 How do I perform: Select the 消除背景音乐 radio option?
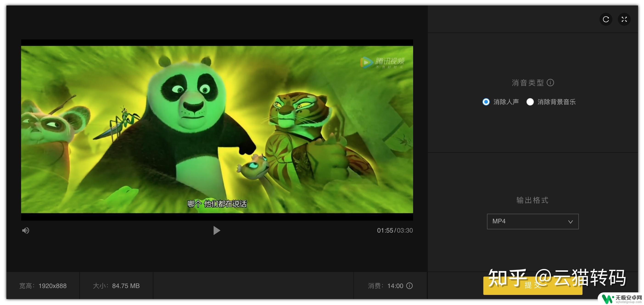[530, 102]
